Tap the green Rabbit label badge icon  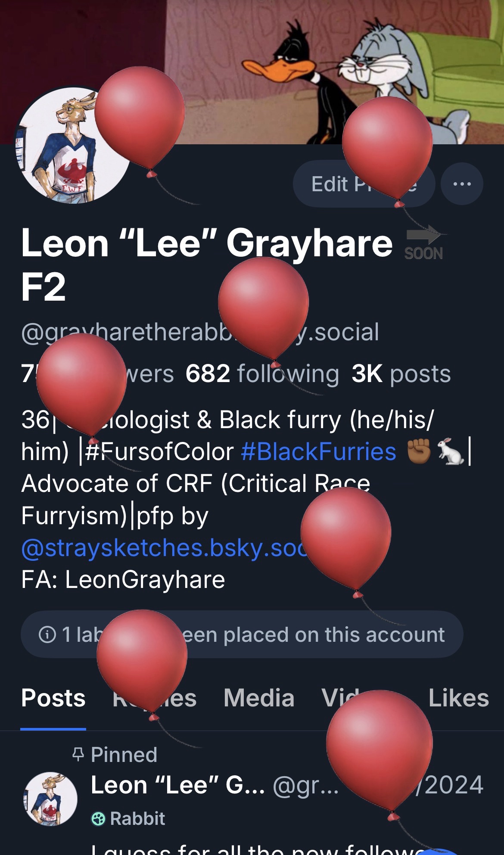98,818
